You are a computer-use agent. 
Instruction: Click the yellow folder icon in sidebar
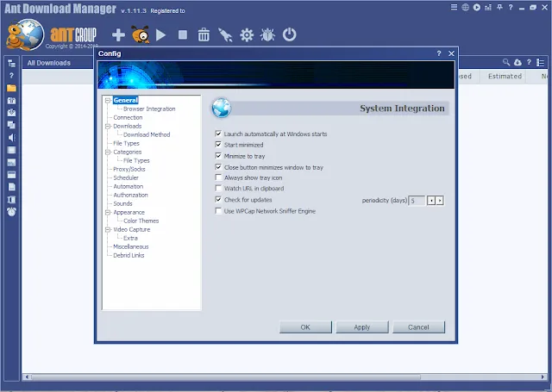coord(11,88)
